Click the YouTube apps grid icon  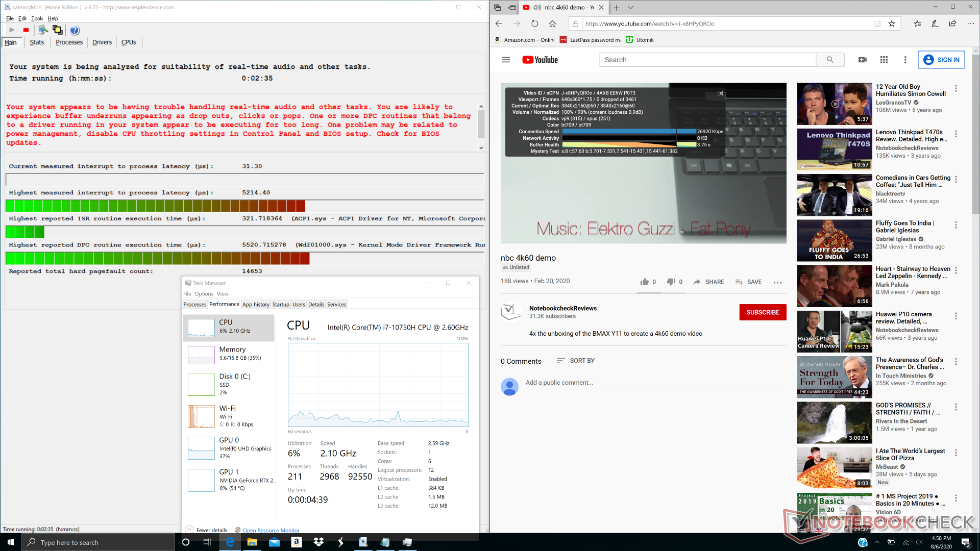884,60
